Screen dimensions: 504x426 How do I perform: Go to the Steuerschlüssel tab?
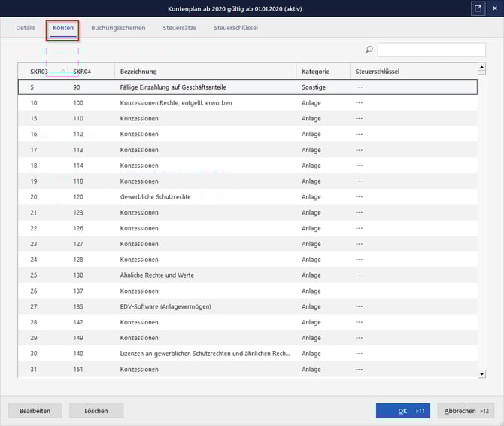point(235,28)
